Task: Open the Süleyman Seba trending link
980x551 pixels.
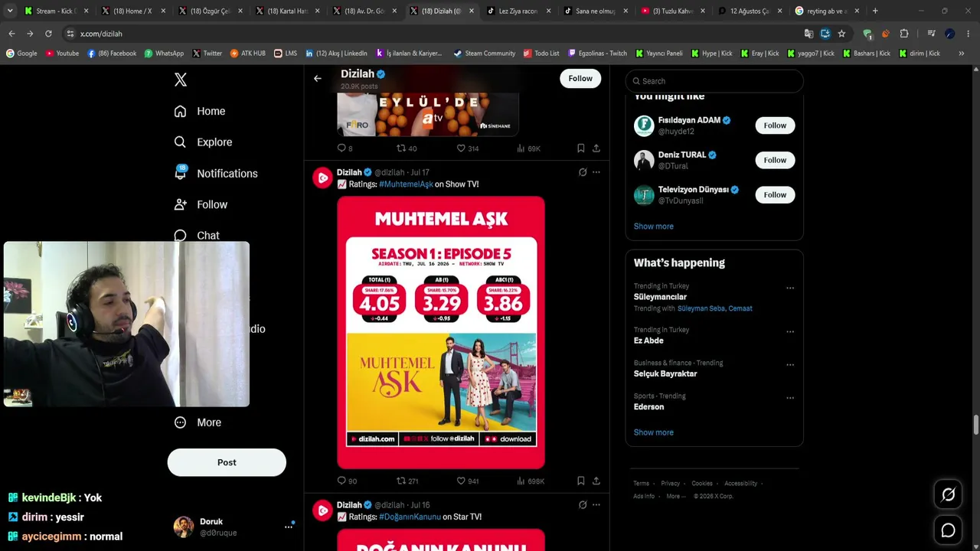Action: [x=701, y=308]
